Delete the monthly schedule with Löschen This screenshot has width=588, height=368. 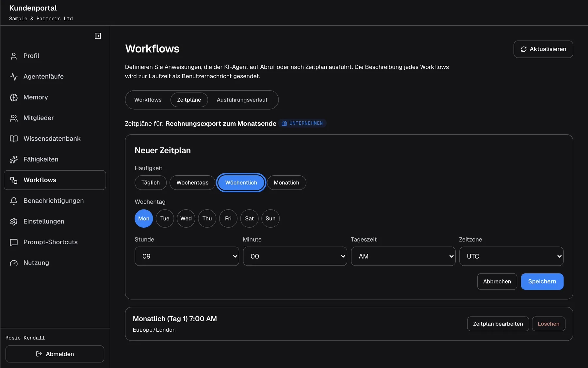point(548,324)
